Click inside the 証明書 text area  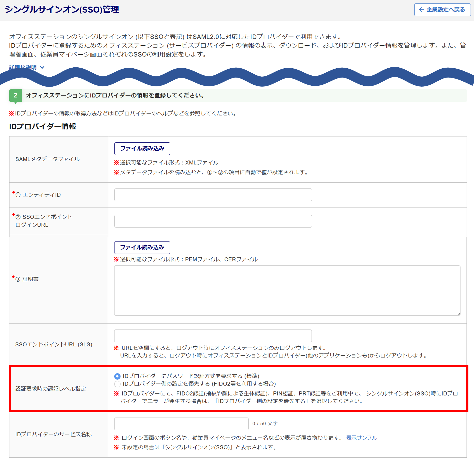point(287,290)
